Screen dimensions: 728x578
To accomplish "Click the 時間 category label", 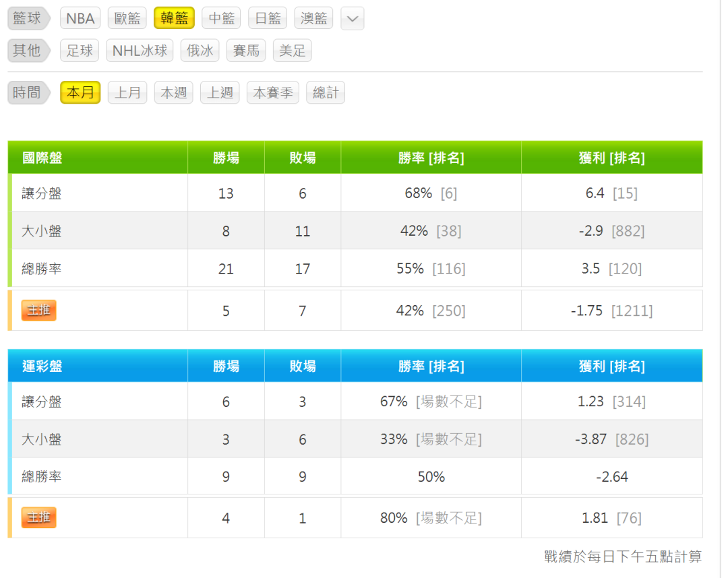I will tap(28, 93).
